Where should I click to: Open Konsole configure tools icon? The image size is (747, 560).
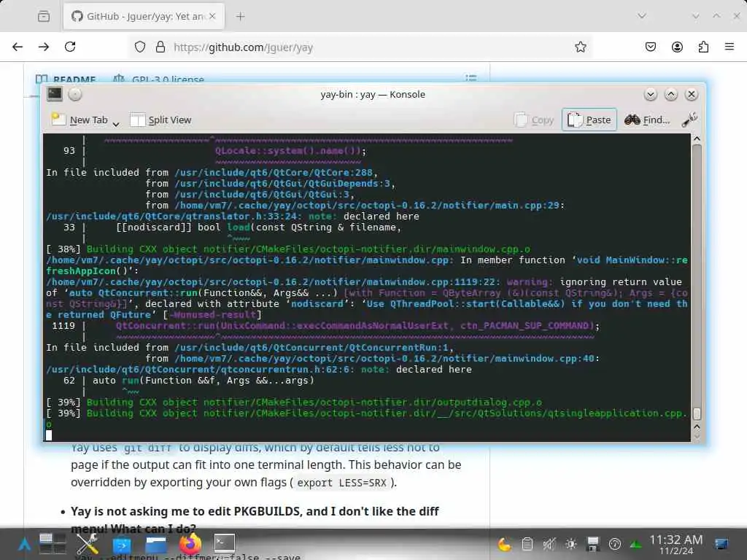pyautogui.click(x=689, y=120)
